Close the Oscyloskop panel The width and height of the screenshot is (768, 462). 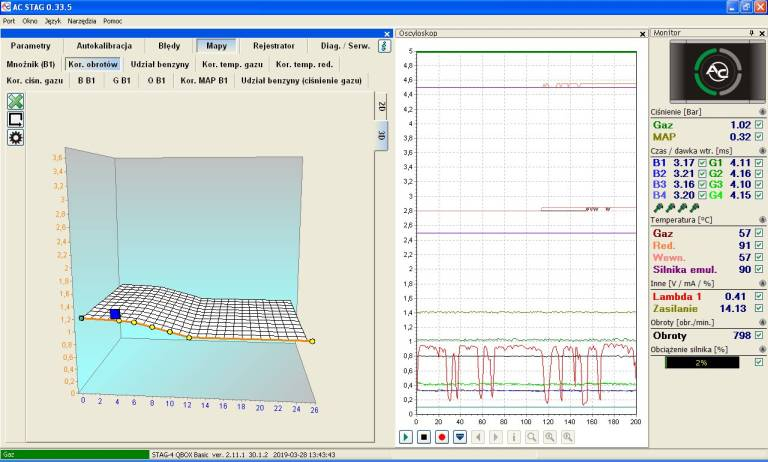point(643,34)
